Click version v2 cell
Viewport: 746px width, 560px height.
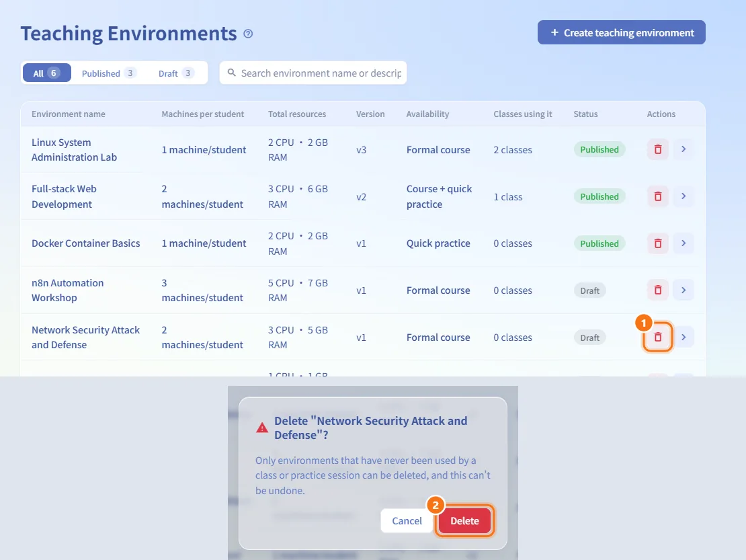coord(361,196)
